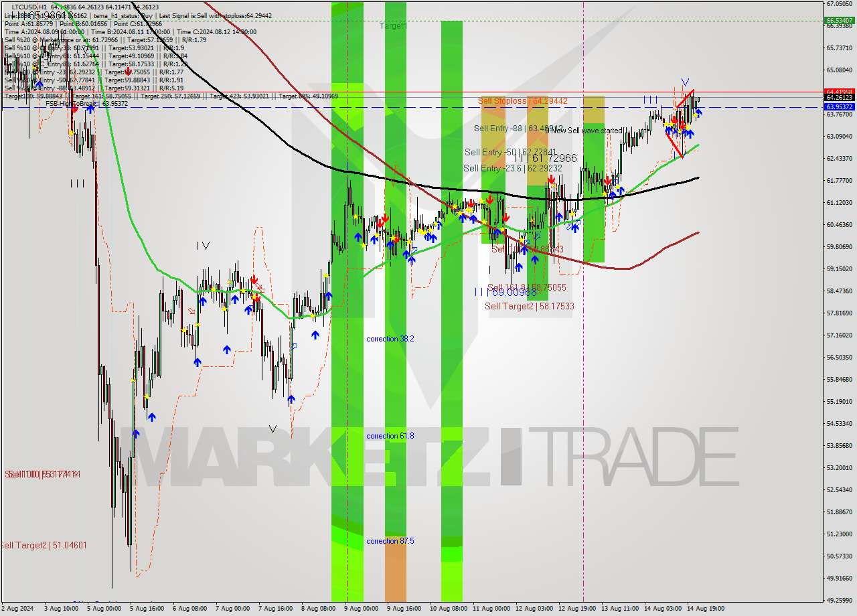Click the '9 Aug 16:00' time label
Image resolution: width=857 pixels, height=616 pixels.
point(404,609)
